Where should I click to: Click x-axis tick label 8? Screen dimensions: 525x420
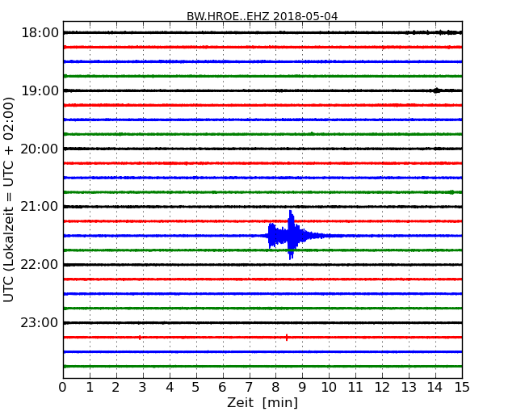(276, 388)
